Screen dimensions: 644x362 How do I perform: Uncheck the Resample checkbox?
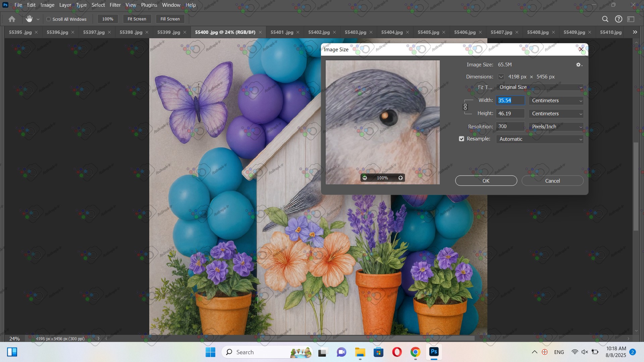(462, 139)
